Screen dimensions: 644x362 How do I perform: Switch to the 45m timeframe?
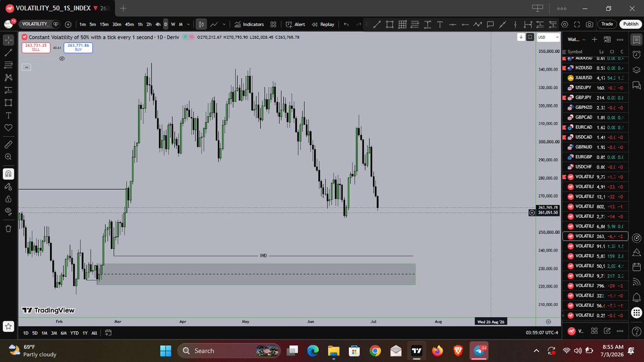click(129, 24)
